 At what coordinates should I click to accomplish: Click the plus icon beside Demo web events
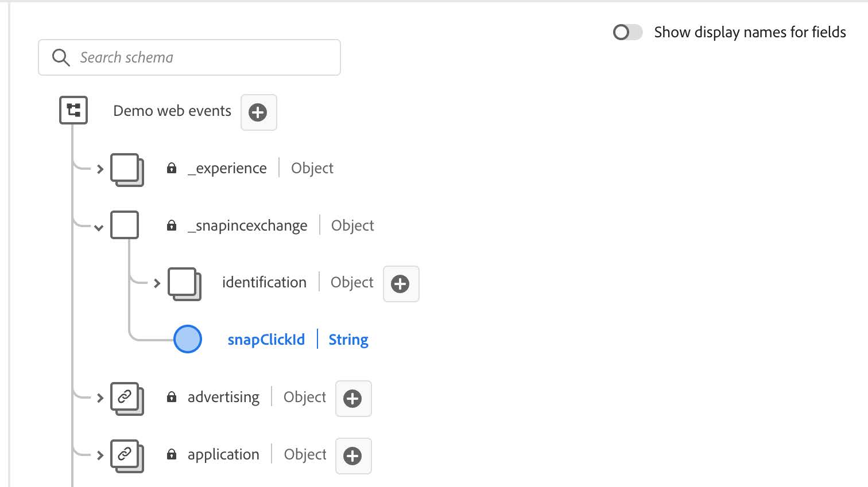(x=258, y=112)
